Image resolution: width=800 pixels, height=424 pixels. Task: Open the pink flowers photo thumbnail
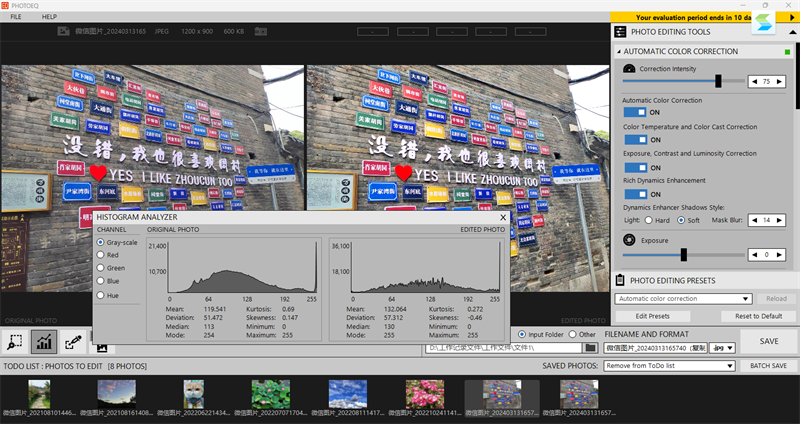[425, 393]
